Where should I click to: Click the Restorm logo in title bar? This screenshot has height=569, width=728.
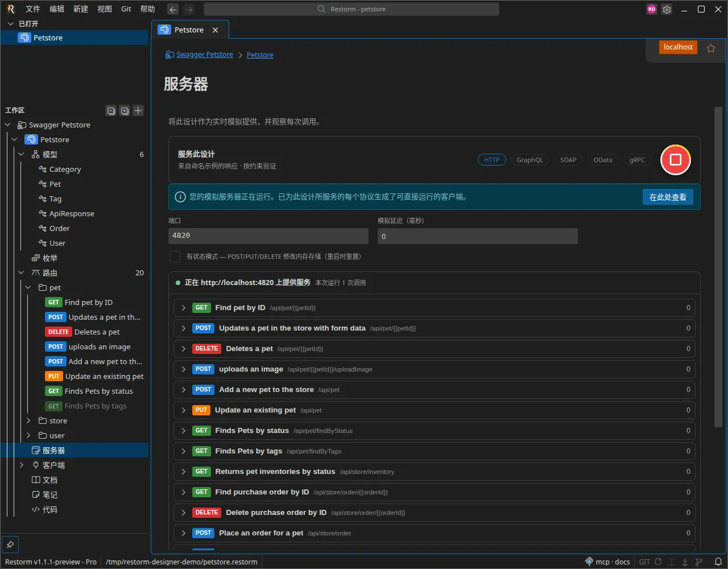tap(10, 9)
